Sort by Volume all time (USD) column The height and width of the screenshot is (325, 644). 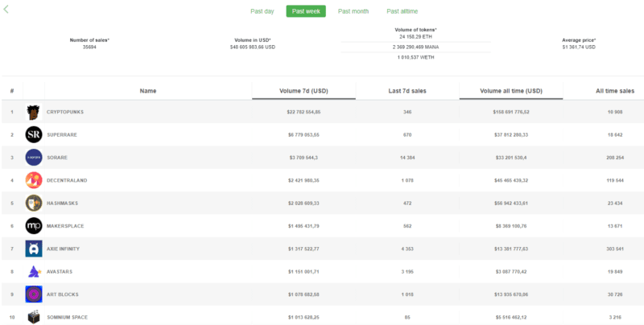(511, 91)
